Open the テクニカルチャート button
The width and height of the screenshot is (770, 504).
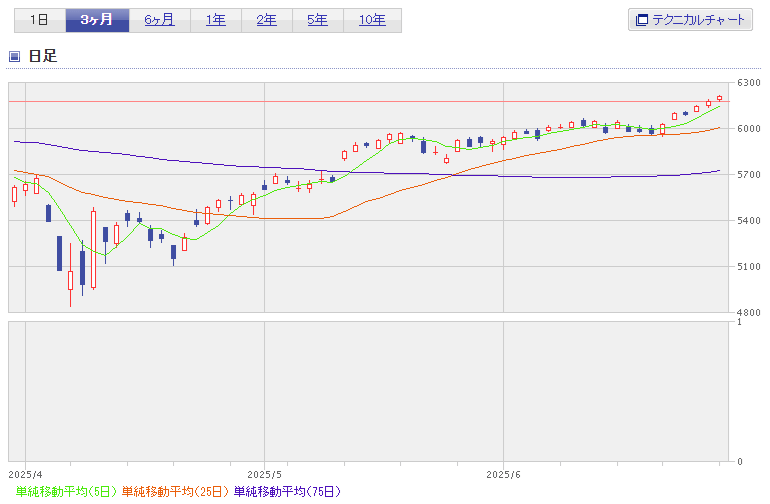[x=690, y=20]
